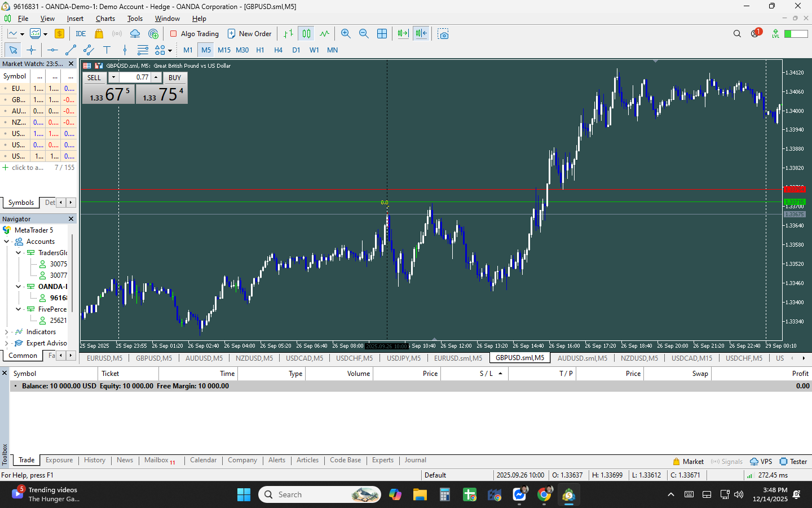Image resolution: width=812 pixels, height=508 pixels.
Task: Select the text tool
Action: pos(107,50)
